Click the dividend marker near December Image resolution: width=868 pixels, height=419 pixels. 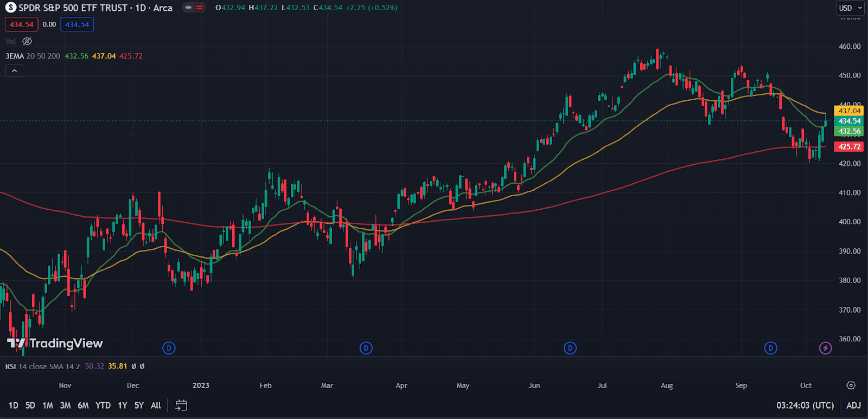coord(169,348)
